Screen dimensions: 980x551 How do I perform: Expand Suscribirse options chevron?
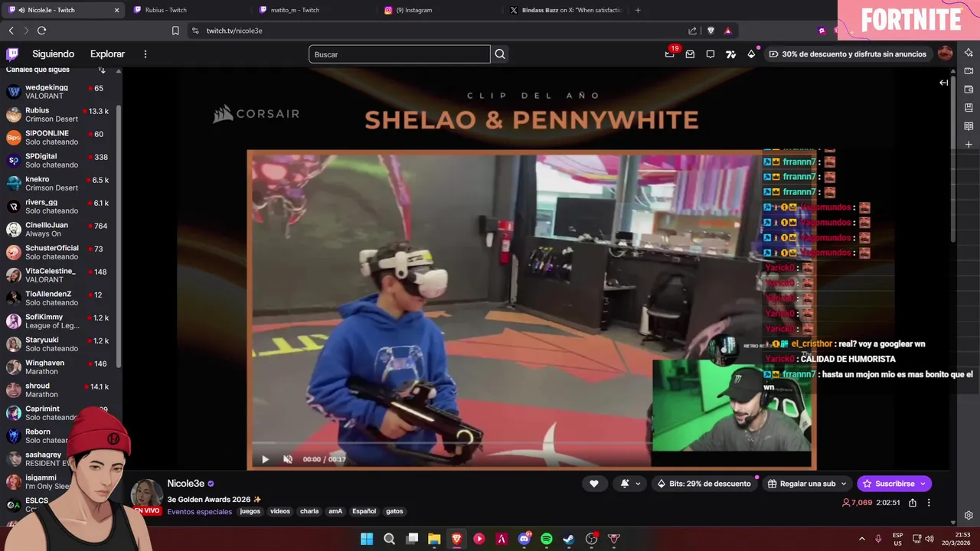pyautogui.click(x=923, y=484)
